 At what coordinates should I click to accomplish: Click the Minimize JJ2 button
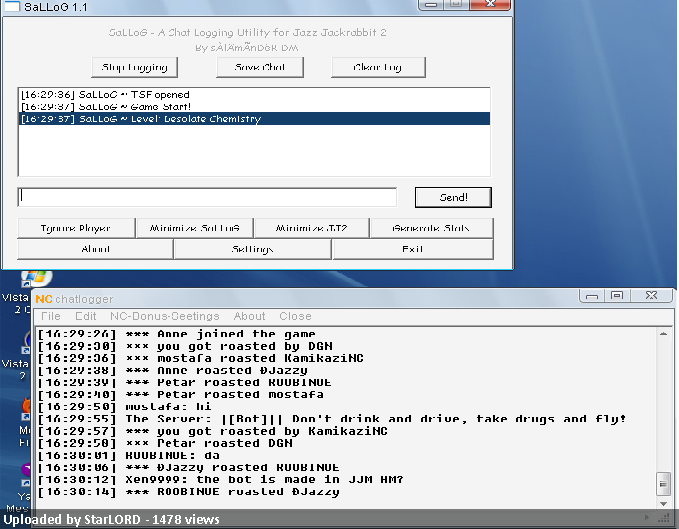tap(312, 228)
